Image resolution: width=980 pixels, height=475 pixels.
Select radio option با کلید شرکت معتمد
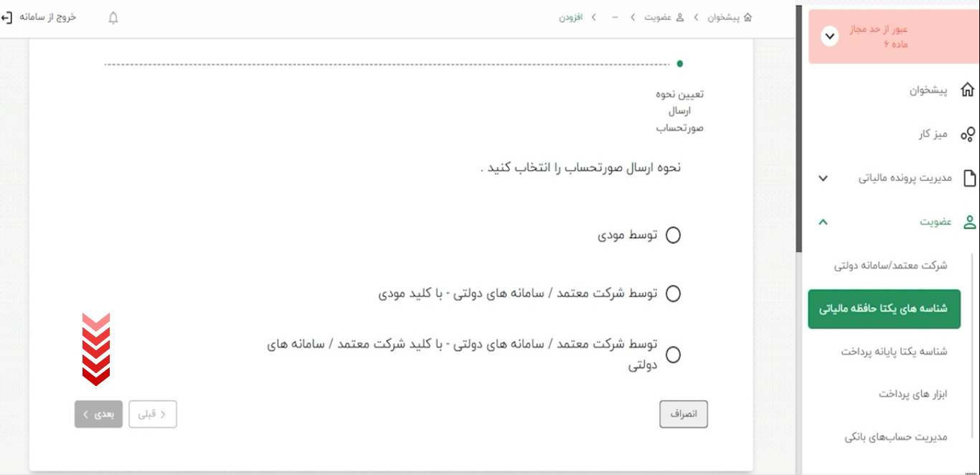(x=673, y=354)
